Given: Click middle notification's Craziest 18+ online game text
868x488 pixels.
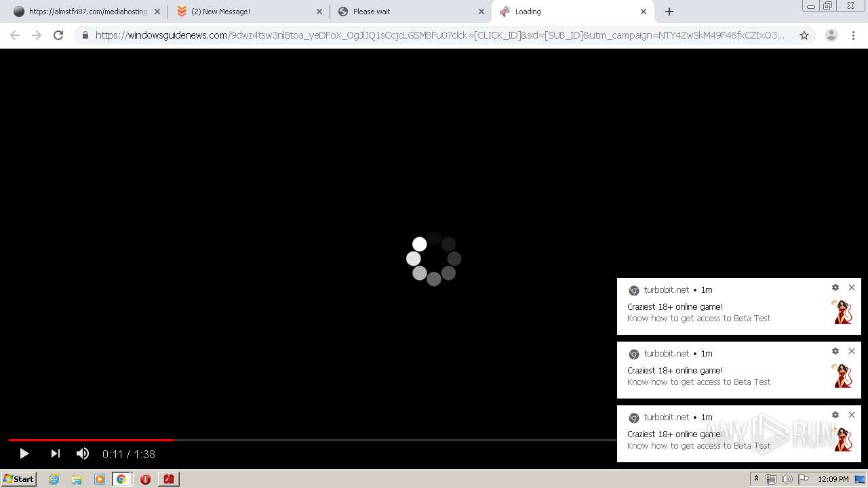Looking at the screenshot, I should [675, 370].
